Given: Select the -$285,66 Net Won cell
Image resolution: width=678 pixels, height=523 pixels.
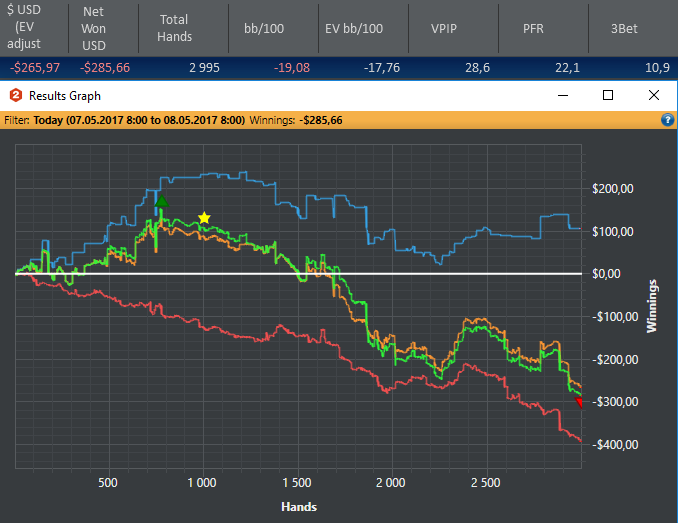Looking at the screenshot, I should pyautogui.click(x=105, y=68).
